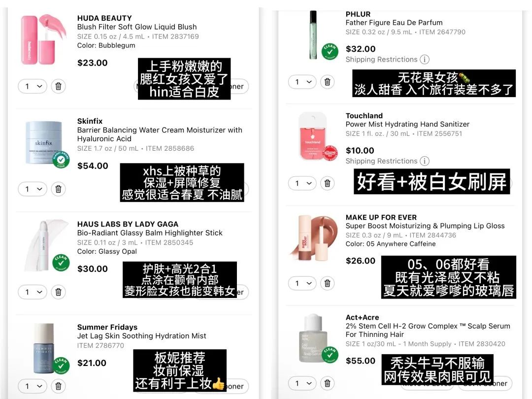Open quantity dropdown for Huda Beauty blush

point(32,86)
